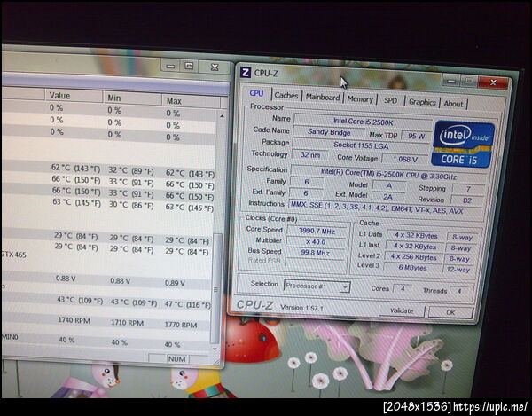Click the Code Name value 'Sandy Bridge'
The height and width of the screenshot is (416, 532).
click(x=329, y=132)
